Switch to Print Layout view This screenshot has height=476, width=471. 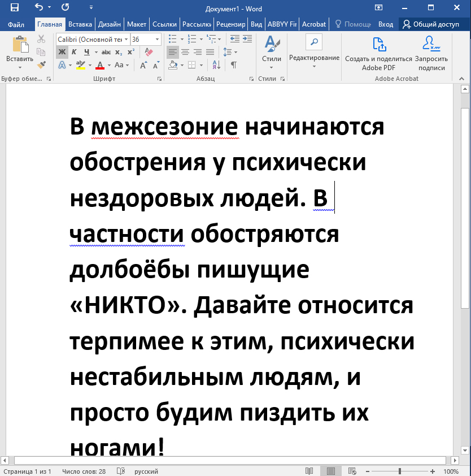[x=330, y=471]
